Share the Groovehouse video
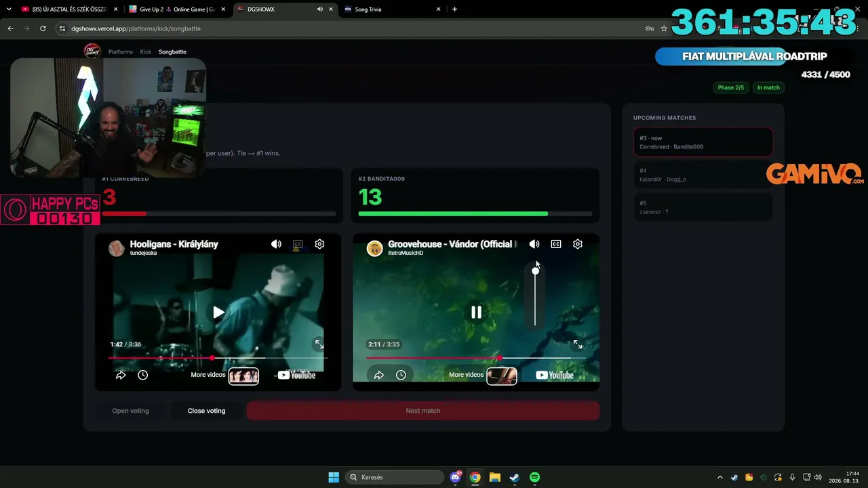This screenshot has height=488, width=868. click(379, 375)
